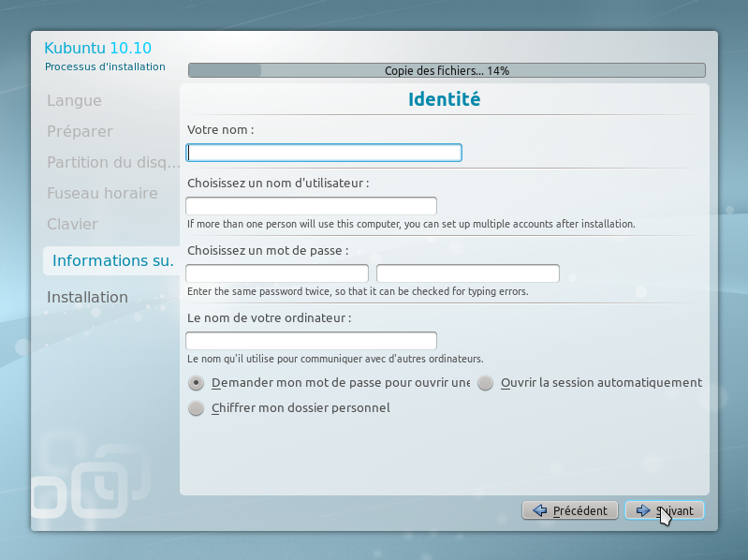Click the 'If more than one person' hint text
The image size is (748, 560).
411,224
